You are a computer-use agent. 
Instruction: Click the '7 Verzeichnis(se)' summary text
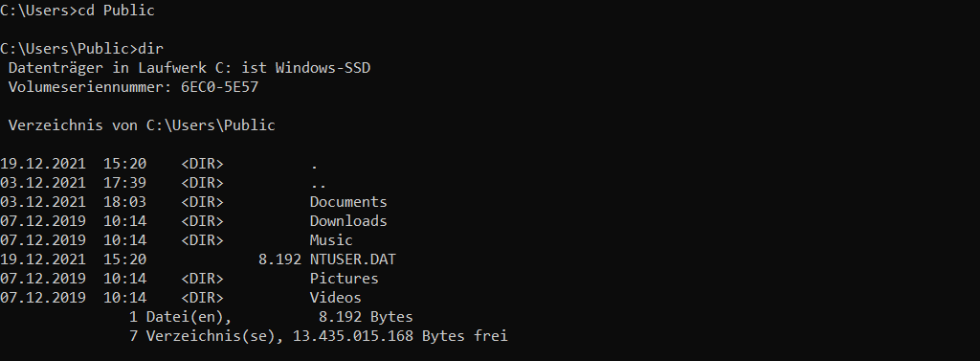[x=202, y=336]
